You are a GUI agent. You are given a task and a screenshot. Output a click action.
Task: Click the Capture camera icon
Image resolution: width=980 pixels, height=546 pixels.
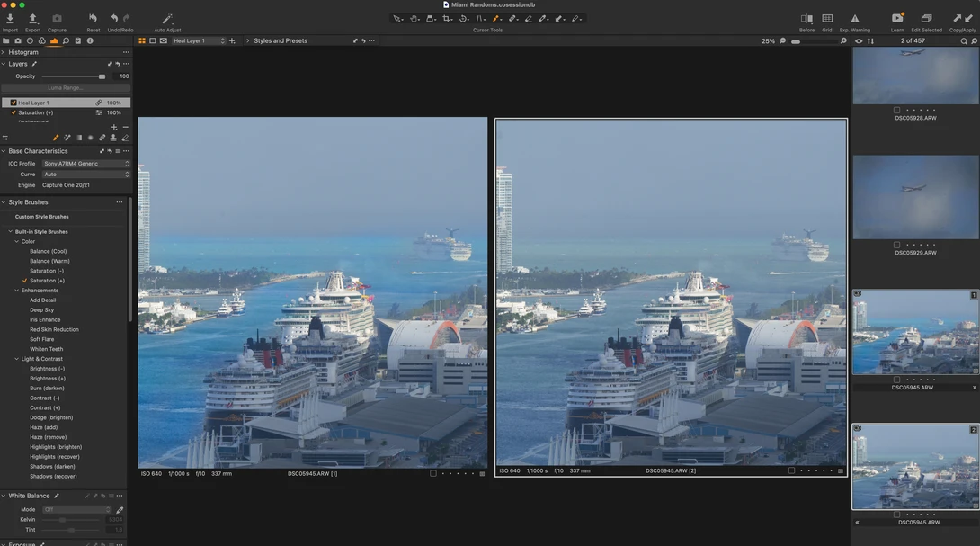click(x=57, y=19)
